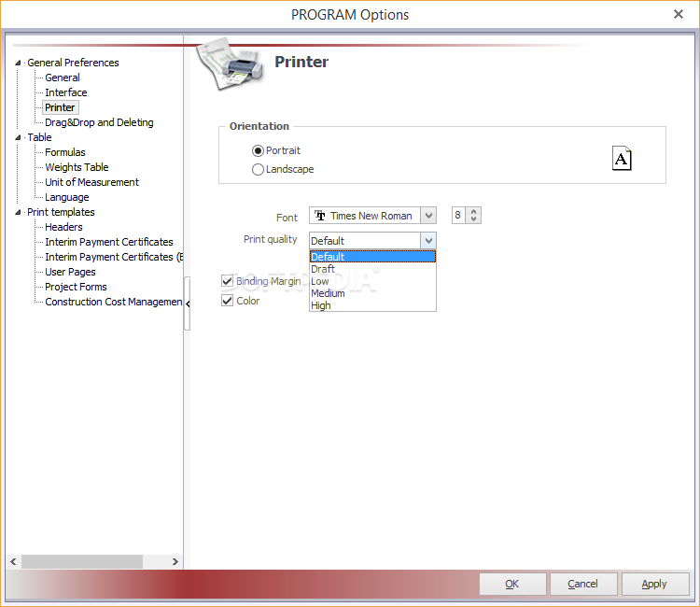Screen dimensions: 700x607
Task: Select the Table category label
Action: [x=39, y=137]
